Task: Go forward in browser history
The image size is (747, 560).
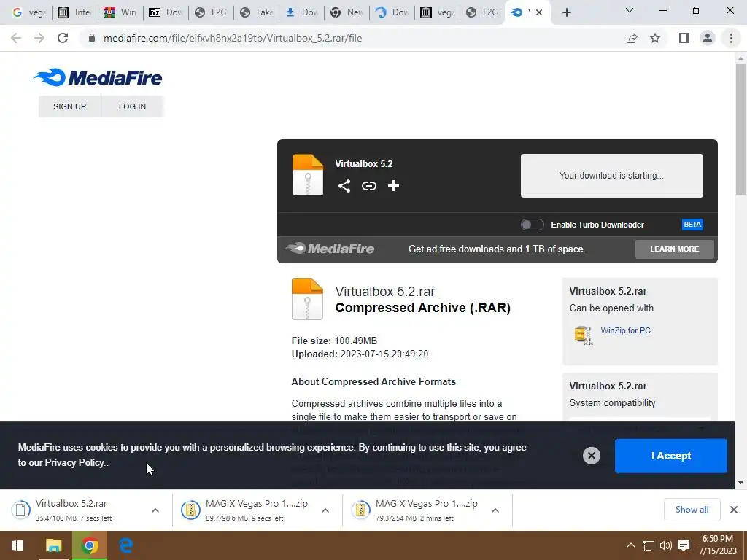Action: (39, 38)
